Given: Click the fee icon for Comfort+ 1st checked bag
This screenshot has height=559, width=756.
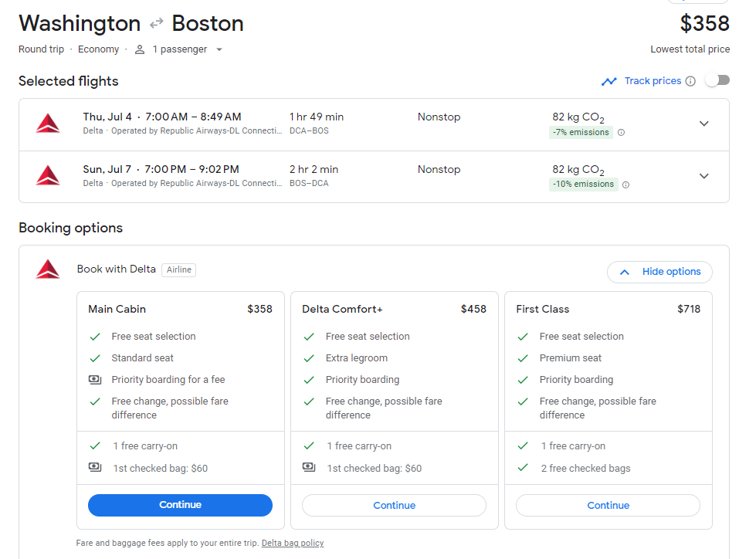Looking at the screenshot, I should click(309, 467).
